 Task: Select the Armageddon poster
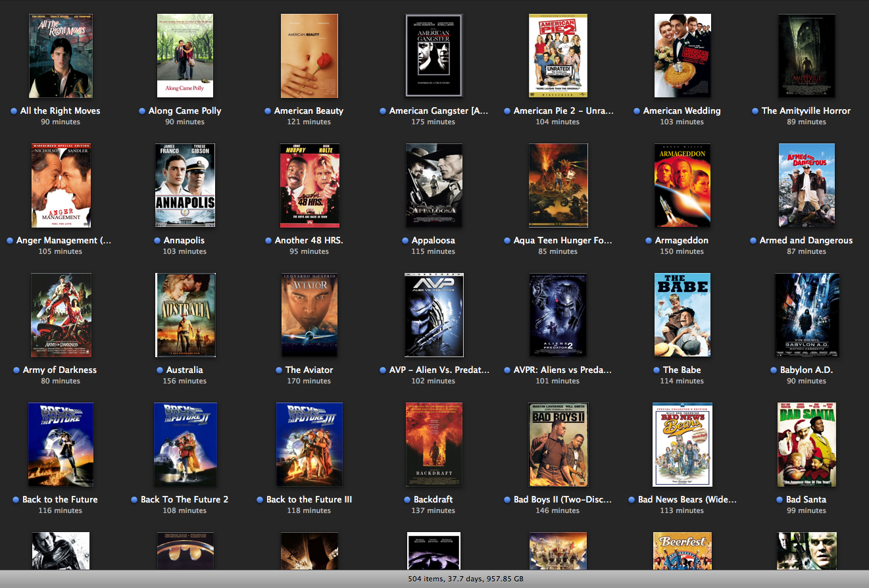point(682,185)
